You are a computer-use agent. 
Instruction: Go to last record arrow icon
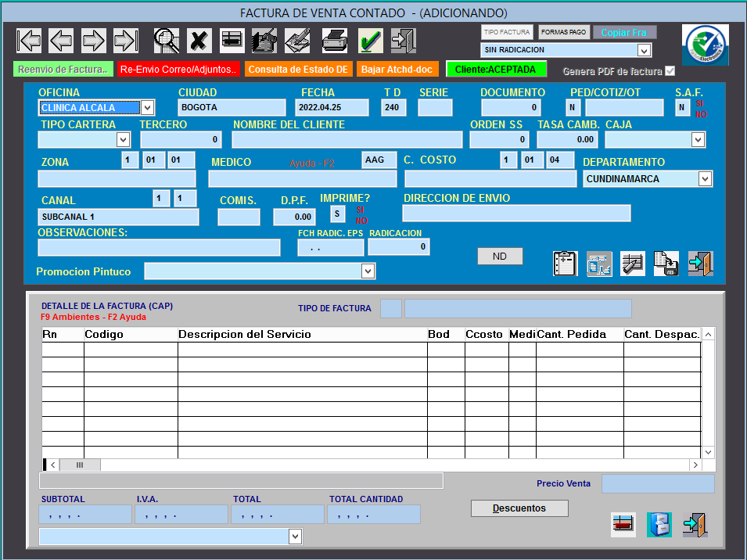(126, 41)
